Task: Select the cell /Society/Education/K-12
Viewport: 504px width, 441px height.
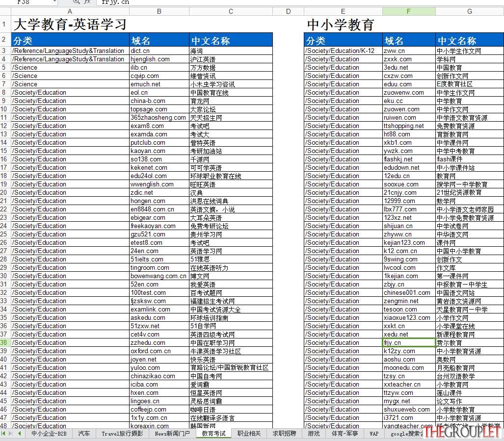Action: point(344,51)
